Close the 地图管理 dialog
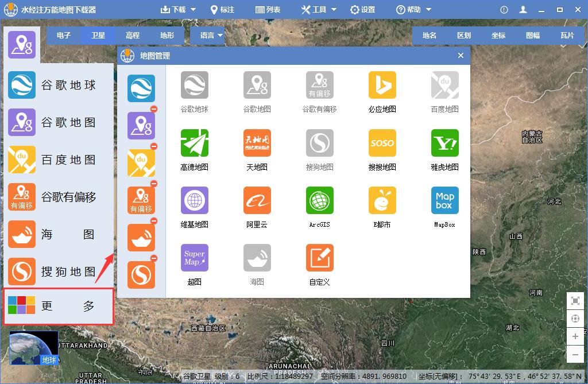 tap(461, 56)
